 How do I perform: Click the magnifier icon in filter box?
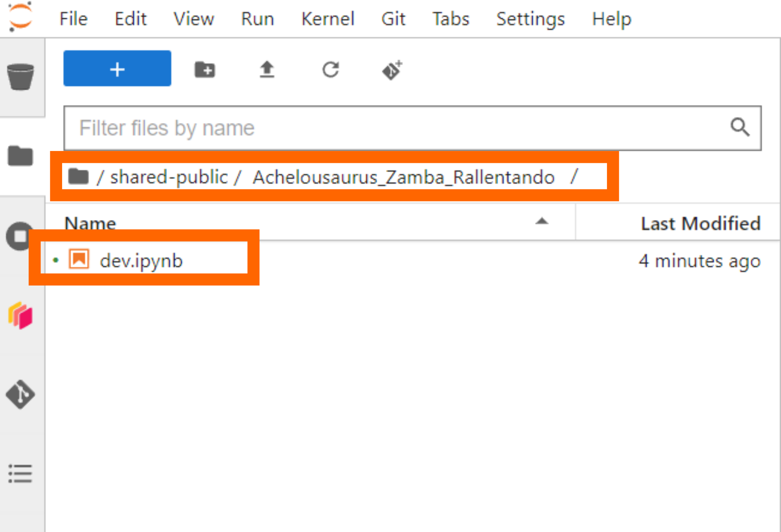pyautogui.click(x=739, y=127)
